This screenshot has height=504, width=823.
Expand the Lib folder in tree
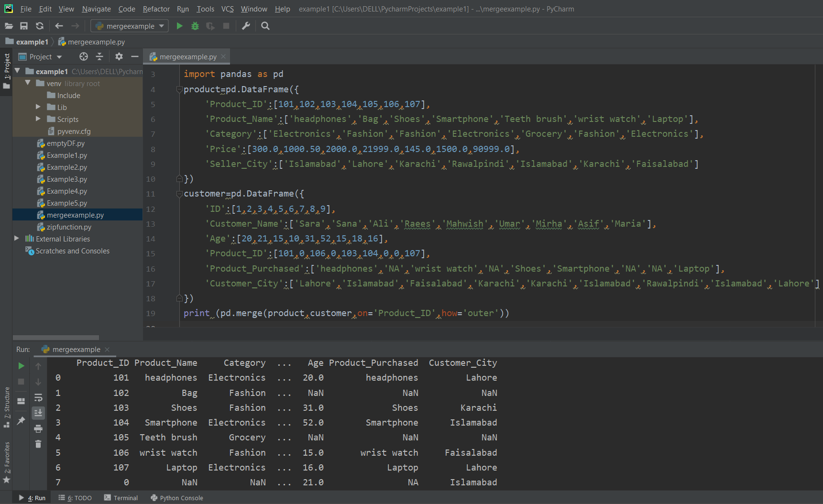tap(38, 107)
